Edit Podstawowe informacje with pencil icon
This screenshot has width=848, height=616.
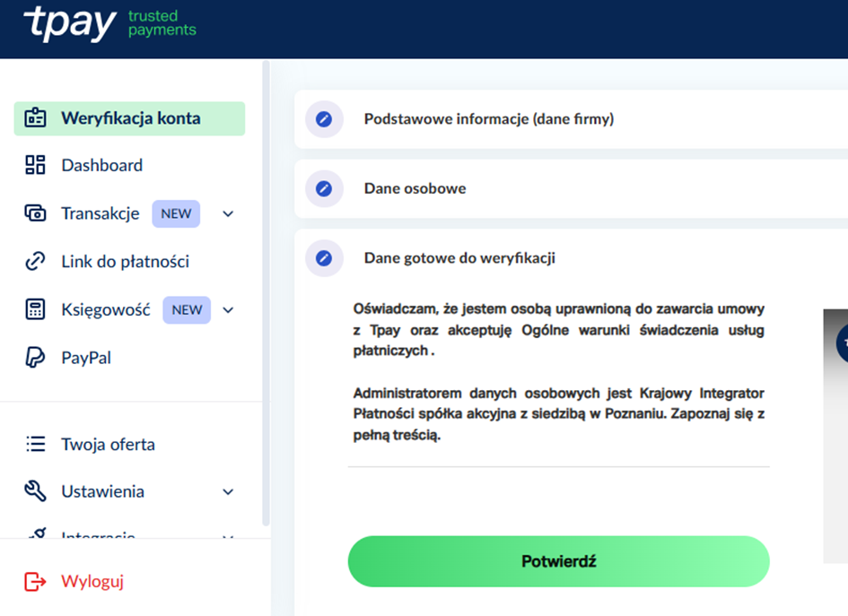click(324, 119)
